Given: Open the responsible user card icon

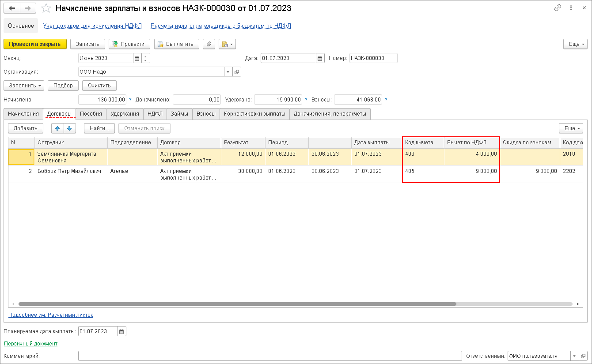Looking at the screenshot, I should (583, 356).
